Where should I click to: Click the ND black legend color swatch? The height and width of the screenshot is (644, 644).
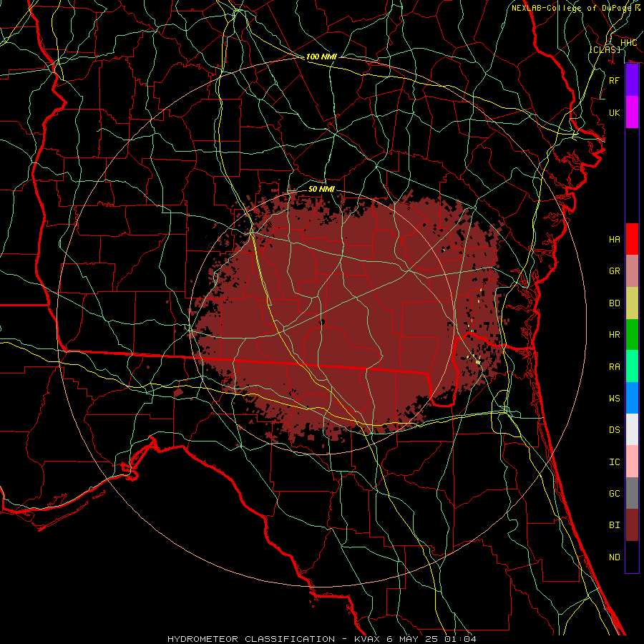[632, 557]
